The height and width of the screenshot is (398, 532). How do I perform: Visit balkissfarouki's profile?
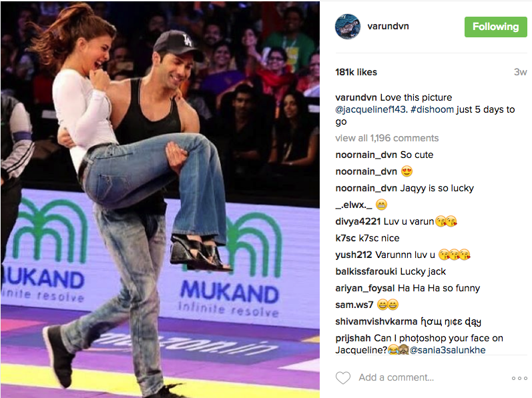[x=366, y=271]
